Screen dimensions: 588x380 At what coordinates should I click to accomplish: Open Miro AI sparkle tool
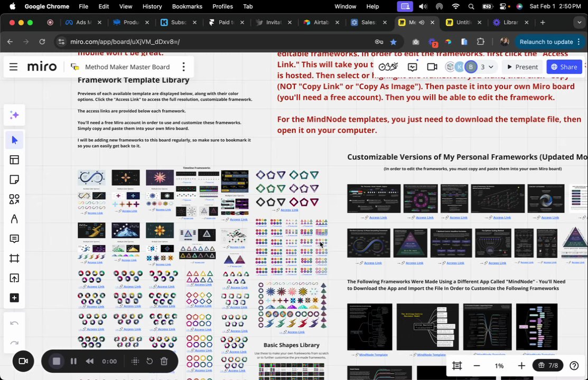[x=14, y=116]
